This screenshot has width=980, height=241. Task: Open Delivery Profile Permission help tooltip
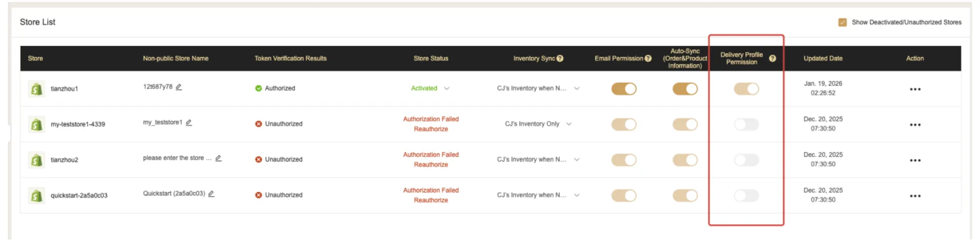pos(772,58)
